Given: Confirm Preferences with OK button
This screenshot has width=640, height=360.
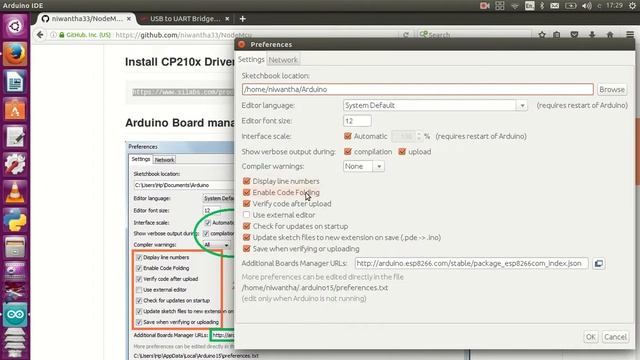Looking at the screenshot, I should [590, 337].
